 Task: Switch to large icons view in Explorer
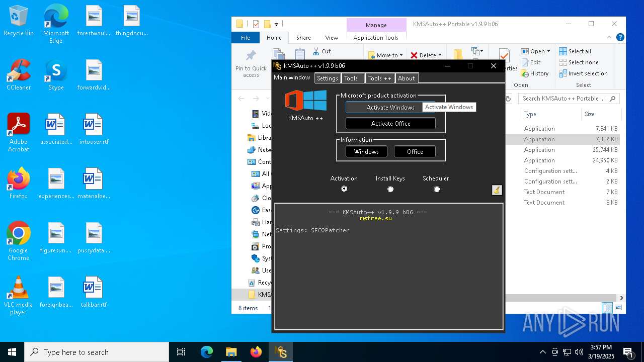coord(618,308)
